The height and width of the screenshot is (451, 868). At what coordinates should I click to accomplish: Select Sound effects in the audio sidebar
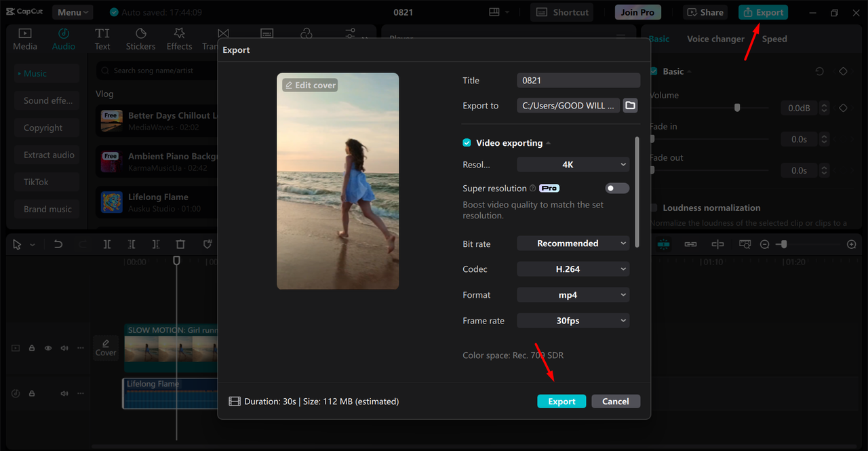[x=47, y=100]
